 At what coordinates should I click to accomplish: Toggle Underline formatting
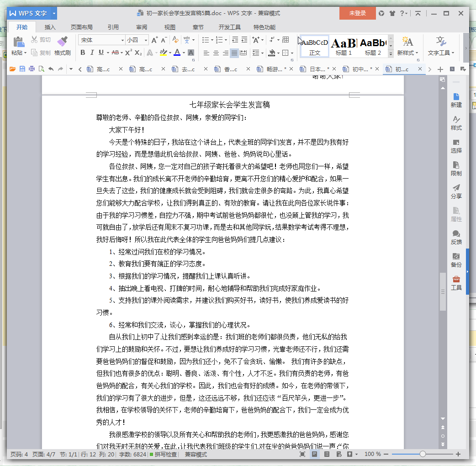point(101,53)
